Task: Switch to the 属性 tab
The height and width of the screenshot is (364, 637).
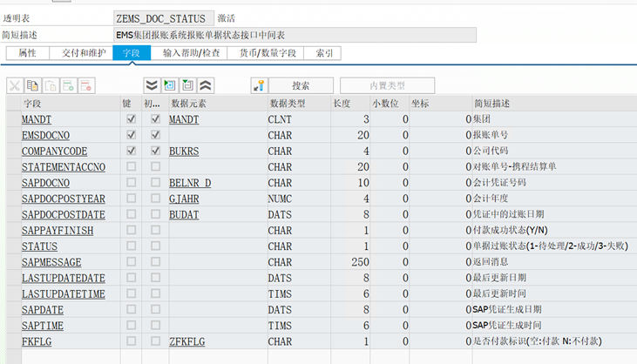Action: point(28,53)
